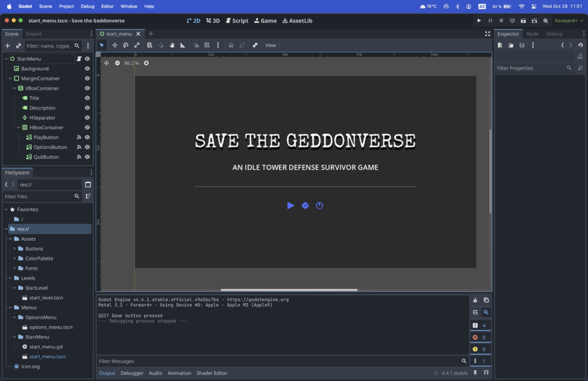
Task: Toggle visibility of the QuitButton node
Action: pyautogui.click(x=87, y=157)
